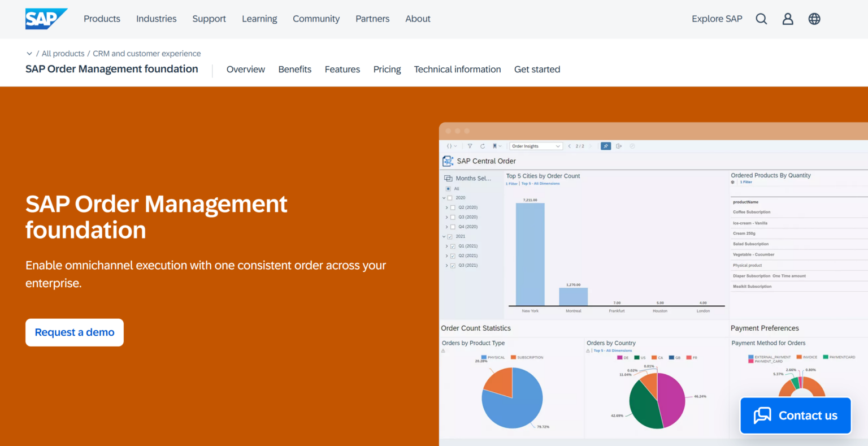868x446 pixels.
Task: Click the SAP Central Order cart icon
Action: click(448, 161)
